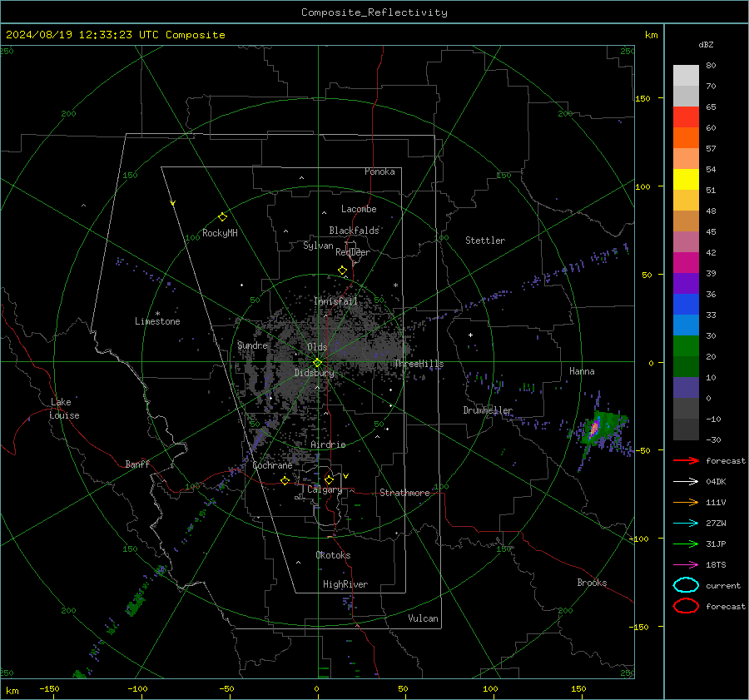The width and height of the screenshot is (749, 700).
Task: Click the Stettler city label
Action: [485, 241]
